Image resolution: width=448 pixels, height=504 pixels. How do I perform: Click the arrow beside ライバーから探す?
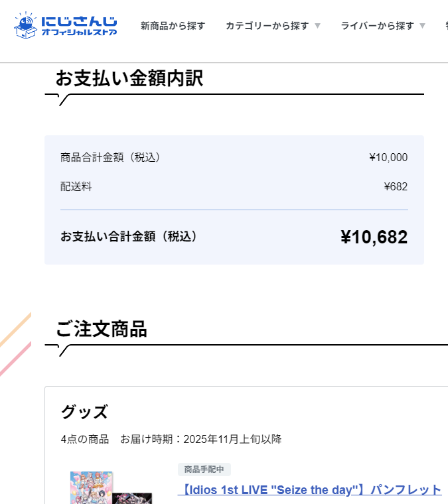point(422,26)
